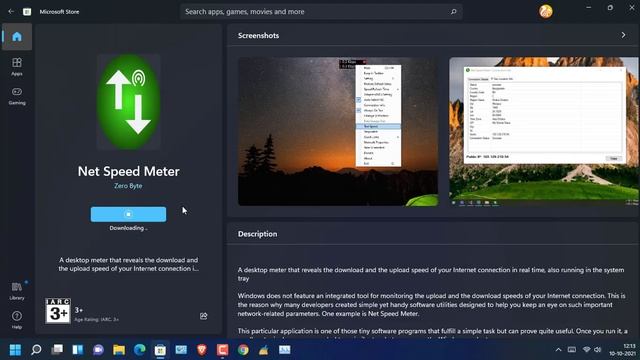This screenshot has width=640, height=360.
Task: Open the user profile avatar
Action: [x=545, y=11]
